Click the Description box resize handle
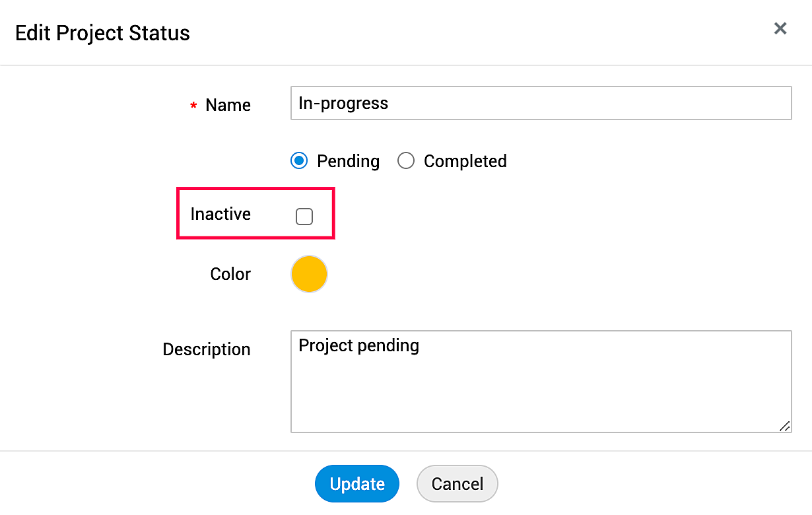 [x=784, y=426]
